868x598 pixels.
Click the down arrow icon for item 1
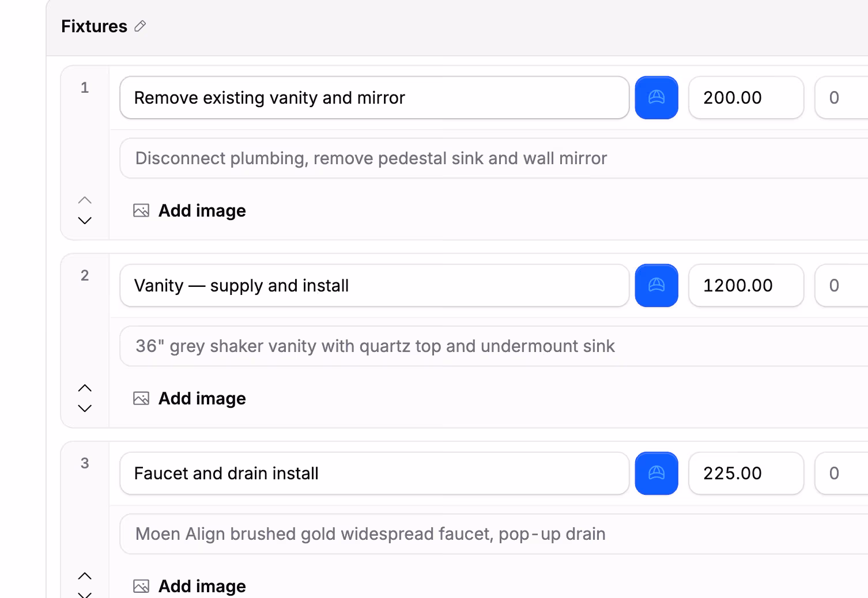point(85,221)
